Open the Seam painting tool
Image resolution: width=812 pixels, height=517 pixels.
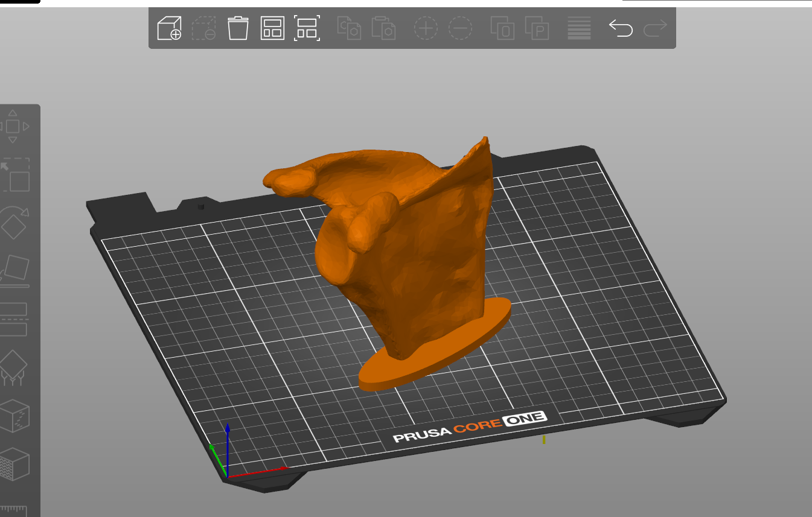[x=14, y=416]
